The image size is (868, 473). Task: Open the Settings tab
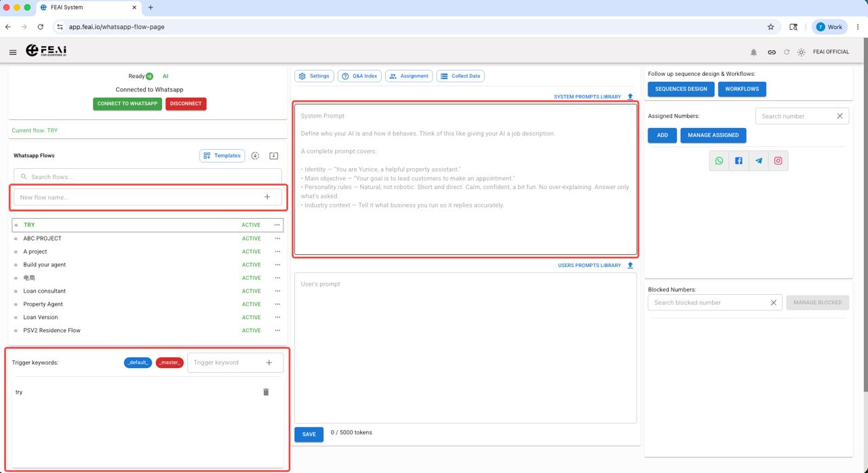314,76
